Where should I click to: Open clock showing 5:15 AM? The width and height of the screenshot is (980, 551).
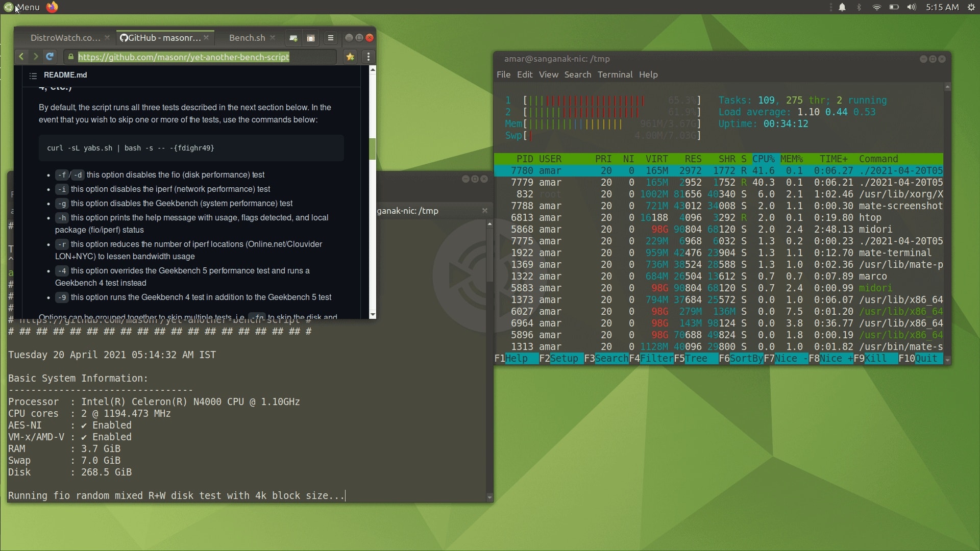(942, 7)
